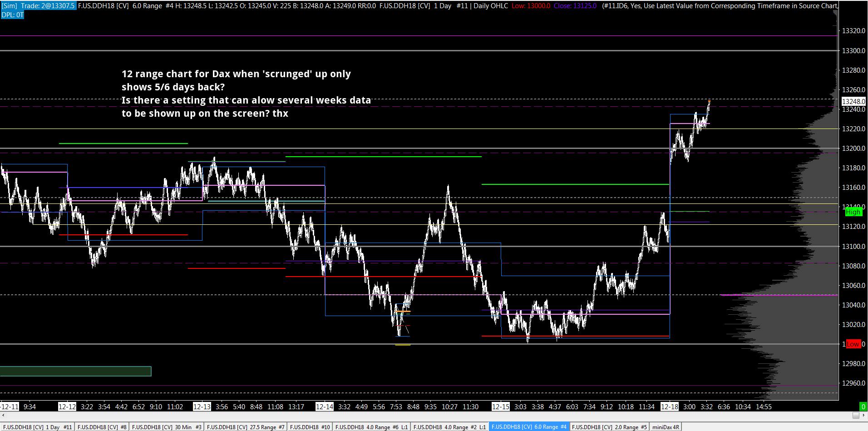The image size is (868, 431).
Task: Open the 4.0 Range #6 chart tab
Action: pos(371,427)
